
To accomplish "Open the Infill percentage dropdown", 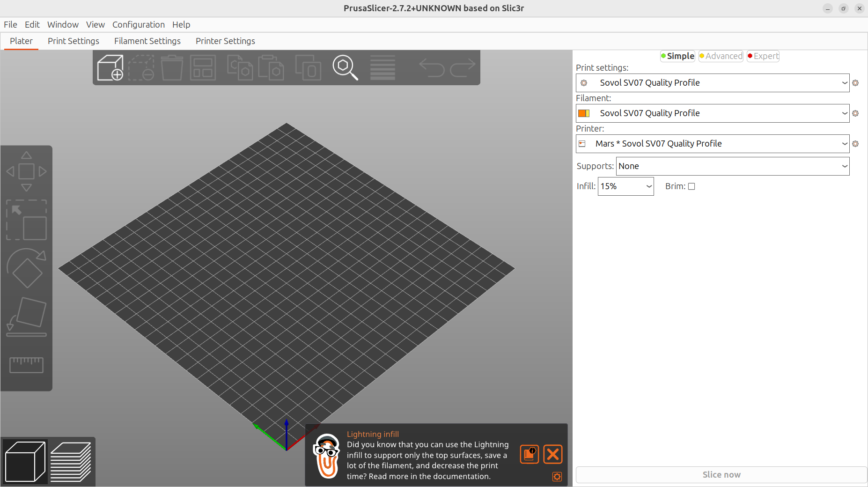I will click(625, 186).
